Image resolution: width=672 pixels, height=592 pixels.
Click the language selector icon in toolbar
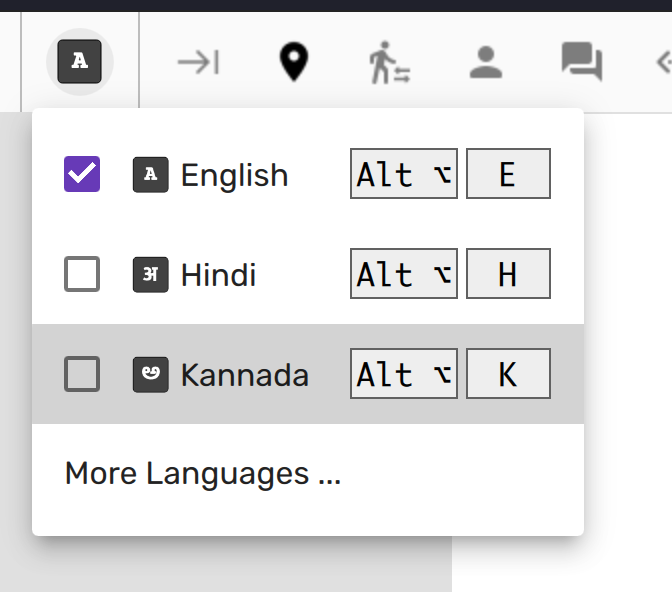(80, 63)
